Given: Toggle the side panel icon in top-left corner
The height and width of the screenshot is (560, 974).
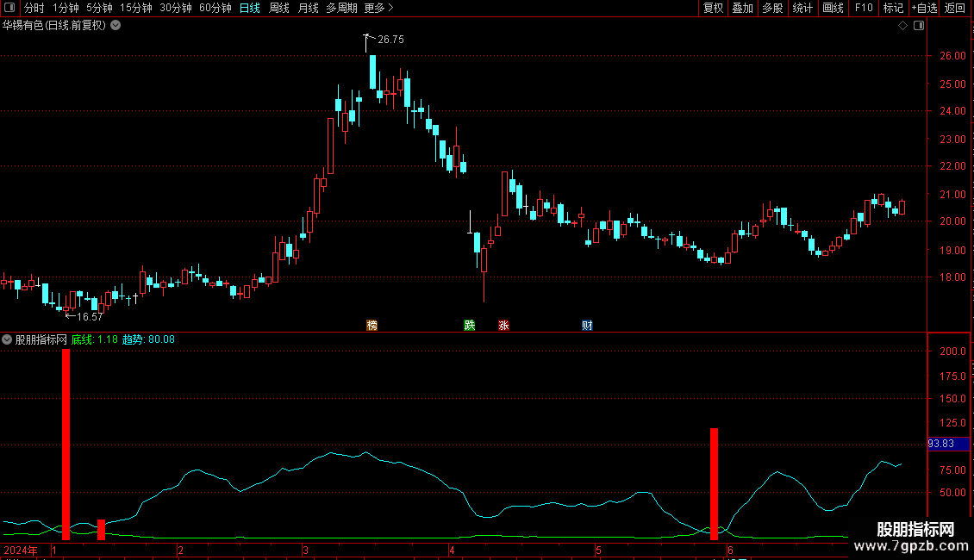Looking at the screenshot, I should [x=9, y=8].
